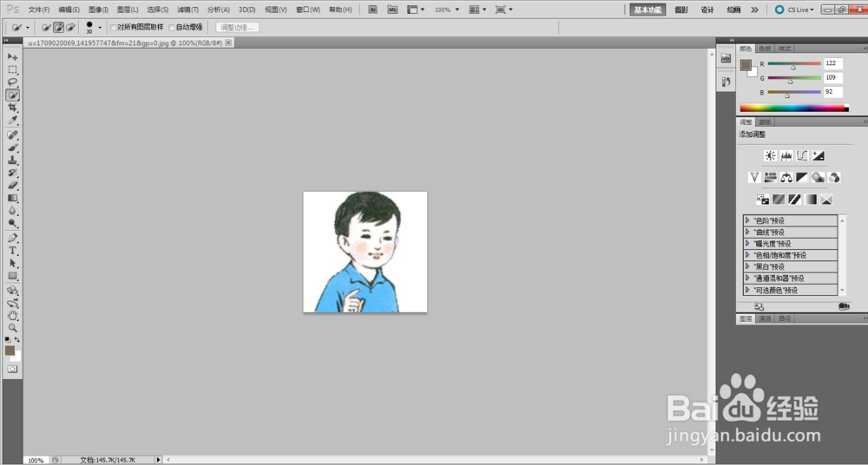
Task: Open the brush picker dropdown
Action: [x=100, y=27]
